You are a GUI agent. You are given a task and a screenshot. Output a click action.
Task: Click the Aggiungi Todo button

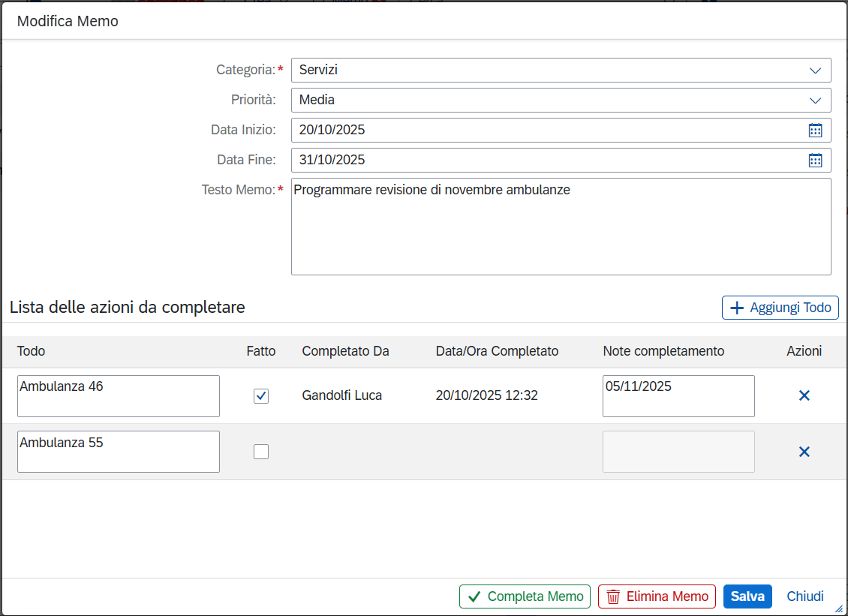(x=780, y=308)
